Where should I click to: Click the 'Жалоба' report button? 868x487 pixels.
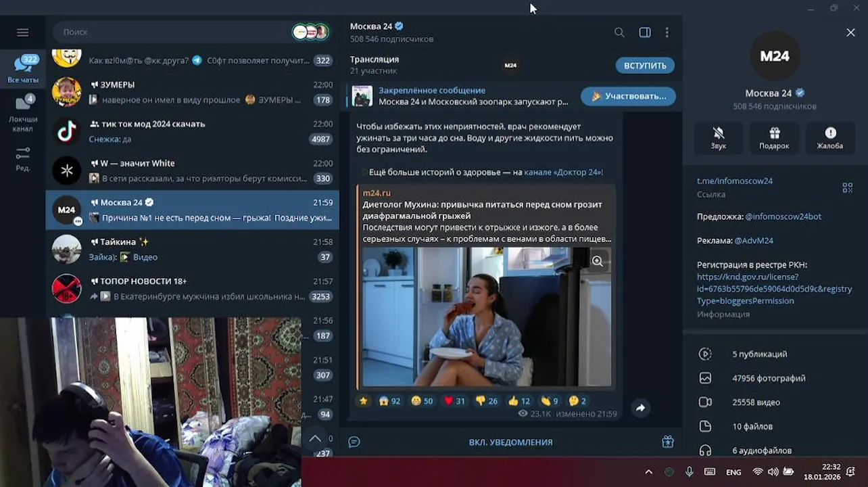point(830,137)
